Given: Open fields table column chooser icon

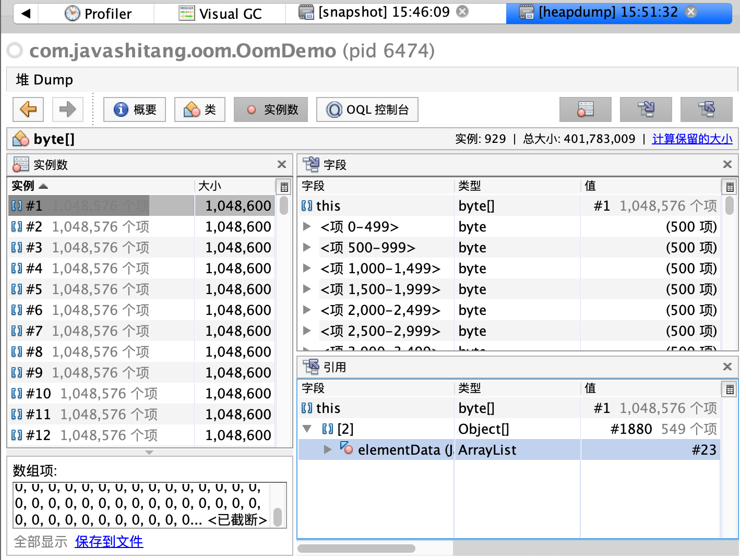Looking at the screenshot, I should (730, 186).
